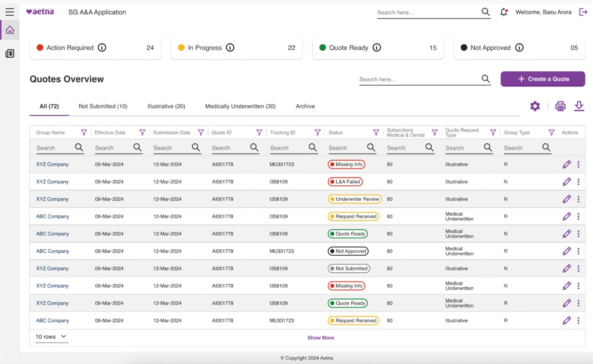This screenshot has height=364, width=593.
Task: Select the Not Submitted tab
Action: click(x=103, y=106)
